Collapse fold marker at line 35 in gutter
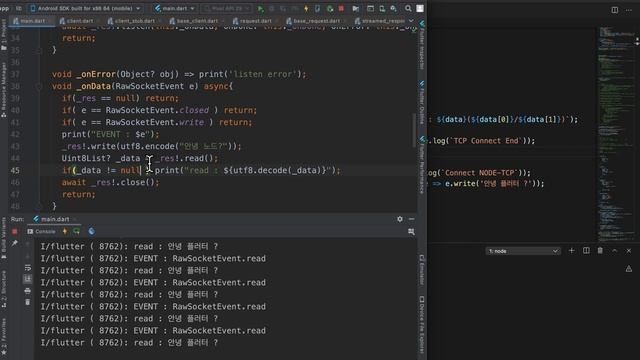640x360 pixels. [x=39, y=51]
